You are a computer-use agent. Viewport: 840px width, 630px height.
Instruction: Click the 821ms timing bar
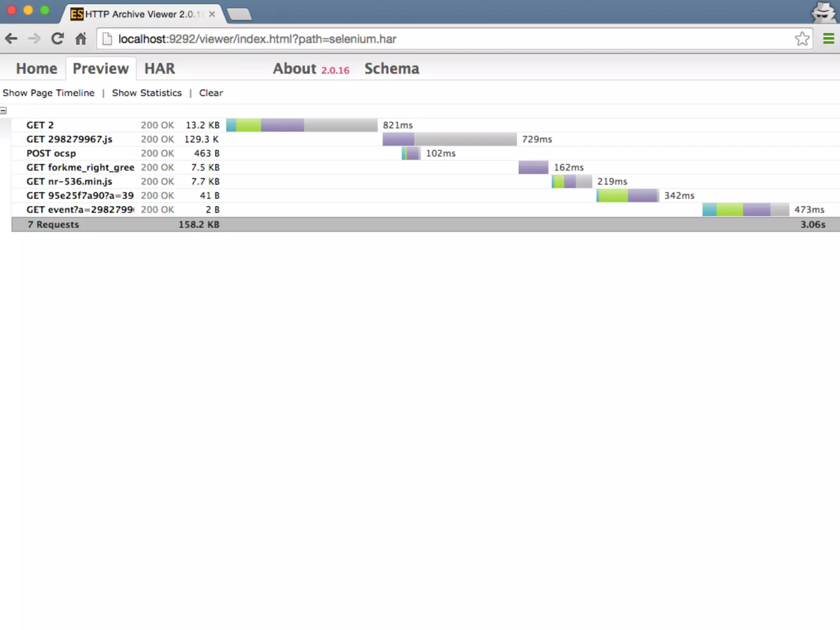(301, 125)
